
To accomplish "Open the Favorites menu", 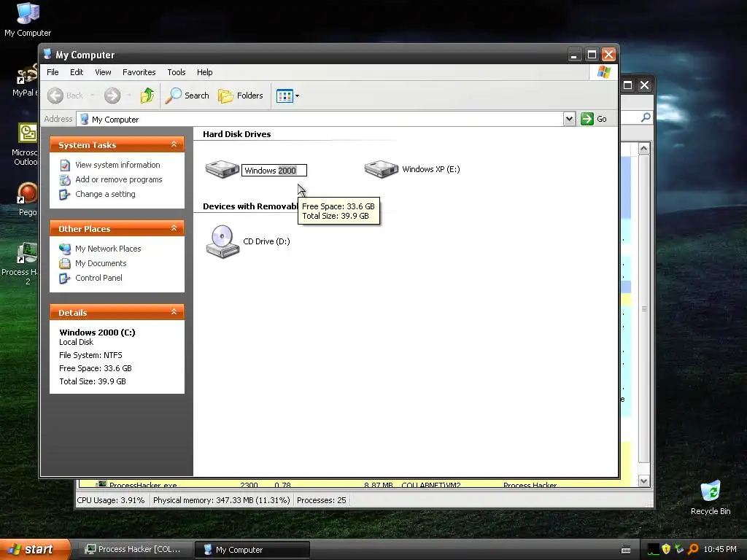I will [139, 72].
